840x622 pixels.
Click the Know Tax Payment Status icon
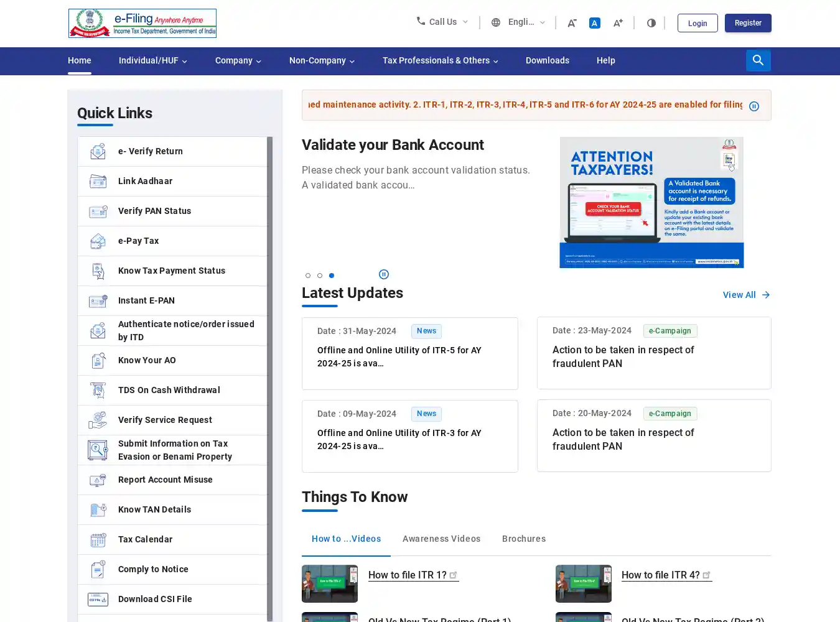[x=98, y=271]
